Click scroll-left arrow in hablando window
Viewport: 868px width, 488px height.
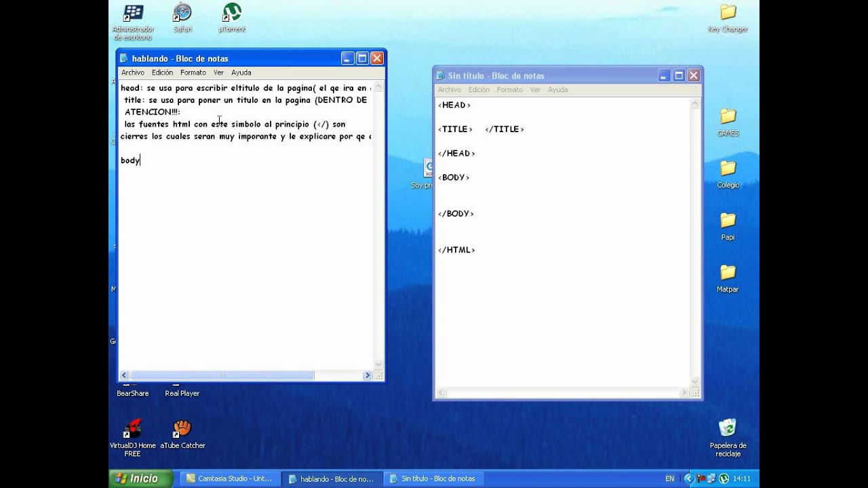pyautogui.click(x=124, y=375)
